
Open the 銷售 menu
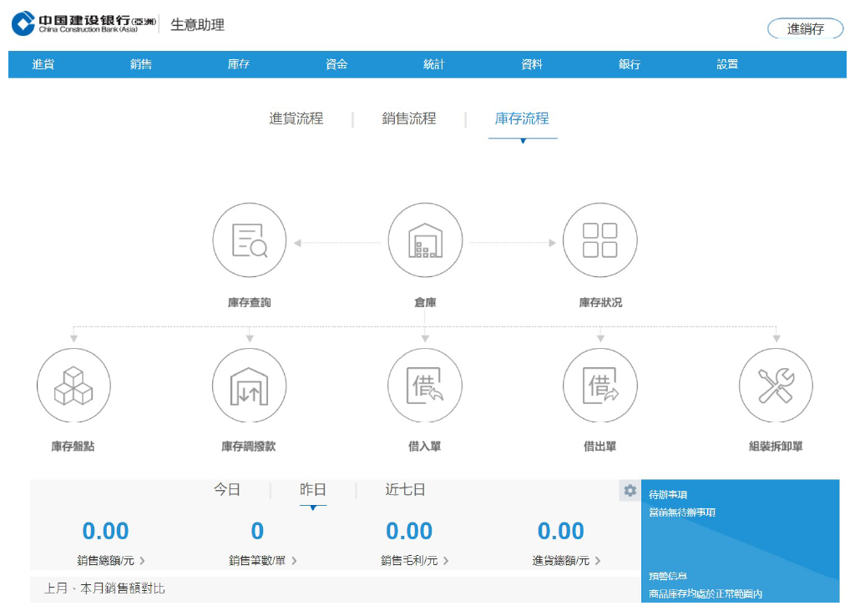[140, 64]
